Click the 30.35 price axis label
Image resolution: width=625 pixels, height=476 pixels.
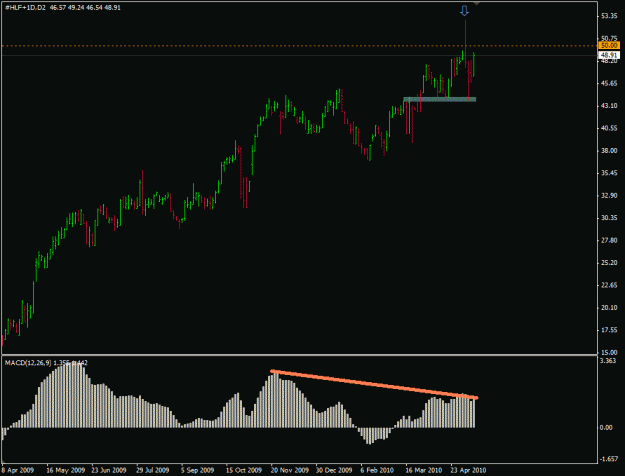click(x=609, y=218)
